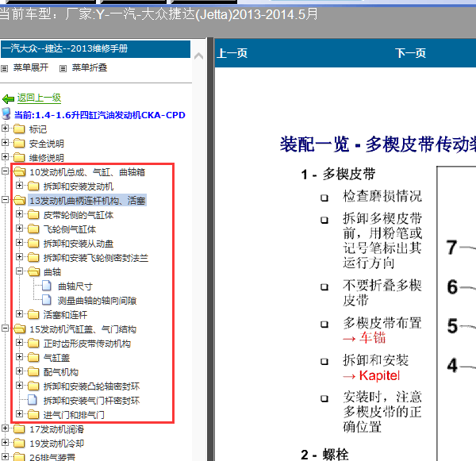
Task: Click open folder icon of 曲轴
Action: (x=34, y=272)
